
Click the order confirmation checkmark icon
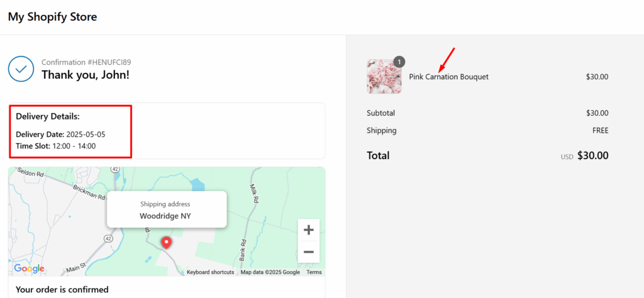coord(21,69)
